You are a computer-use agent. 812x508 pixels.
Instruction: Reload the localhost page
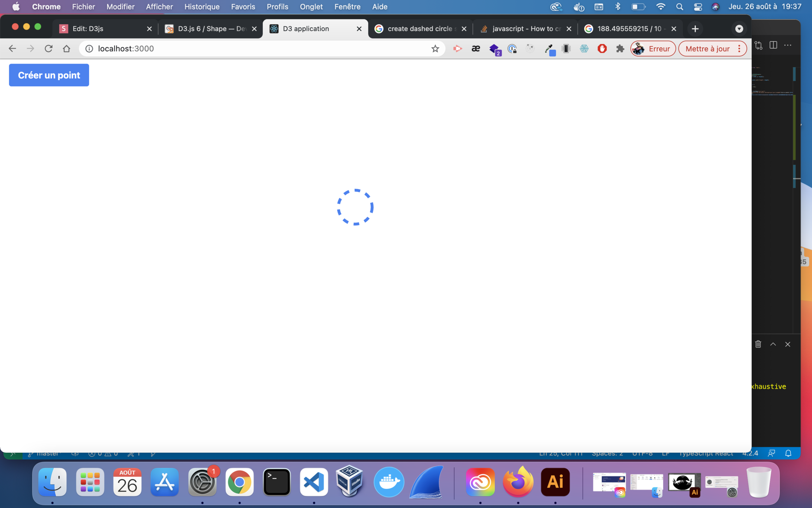click(48, 49)
